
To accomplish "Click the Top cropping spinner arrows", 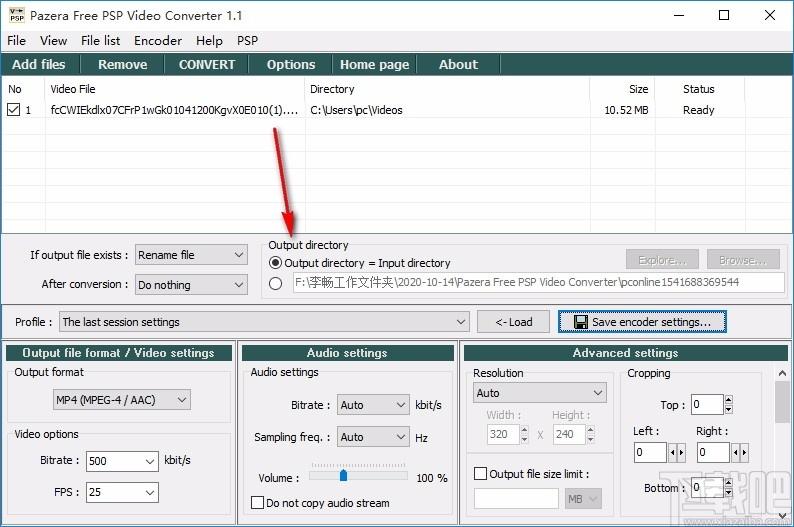I will pyautogui.click(x=728, y=404).
